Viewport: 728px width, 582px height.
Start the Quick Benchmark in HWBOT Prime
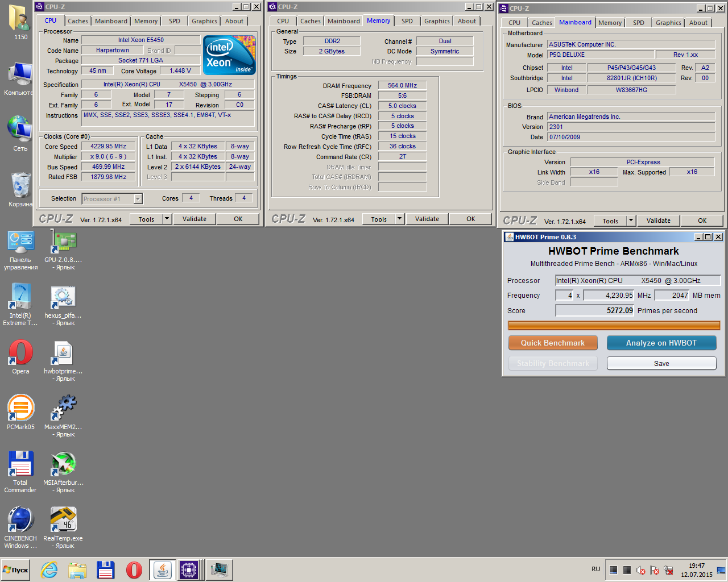(553, 343)
